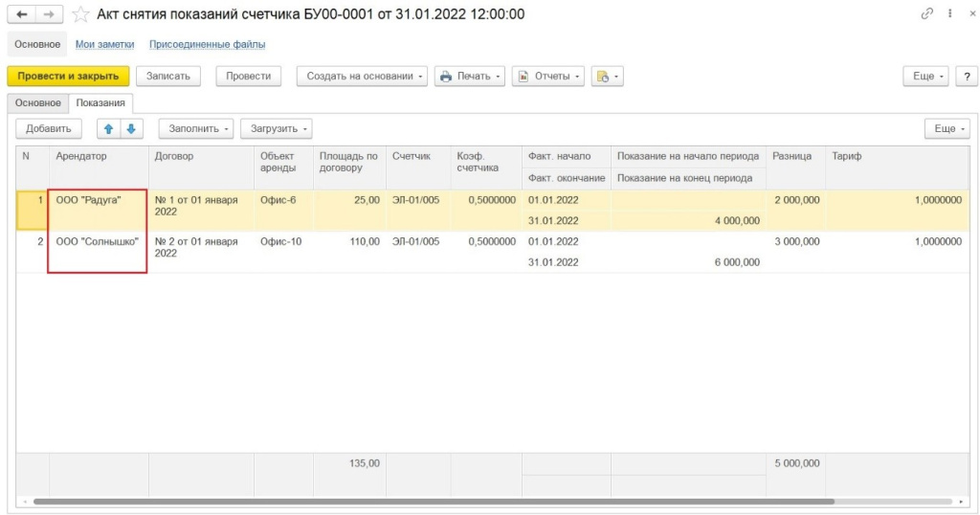The image size is (980, 515).
Task: Switch to the Показания tab
Action: click(101, 103)
